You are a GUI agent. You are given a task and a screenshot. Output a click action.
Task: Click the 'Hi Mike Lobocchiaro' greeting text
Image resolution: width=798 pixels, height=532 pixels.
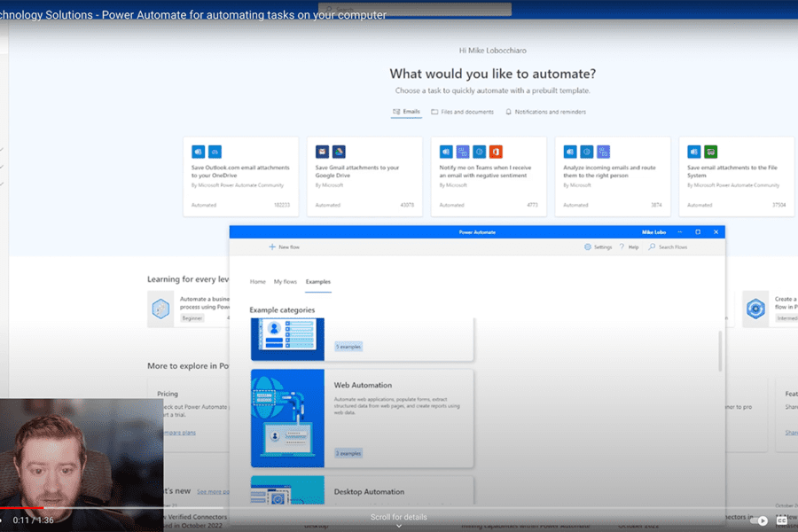pos(493,51)
